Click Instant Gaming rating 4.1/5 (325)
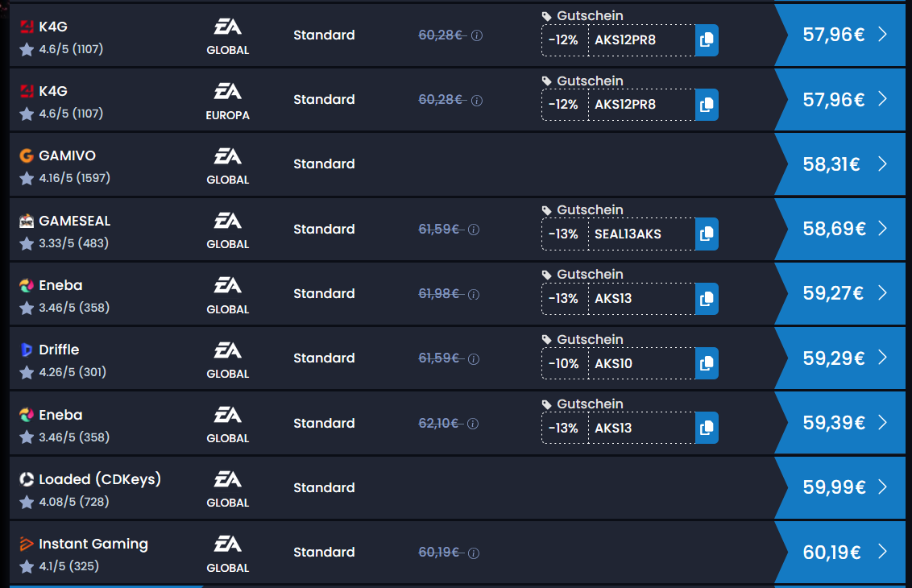The height and width of the screenshot is (588, 912). 68,566
